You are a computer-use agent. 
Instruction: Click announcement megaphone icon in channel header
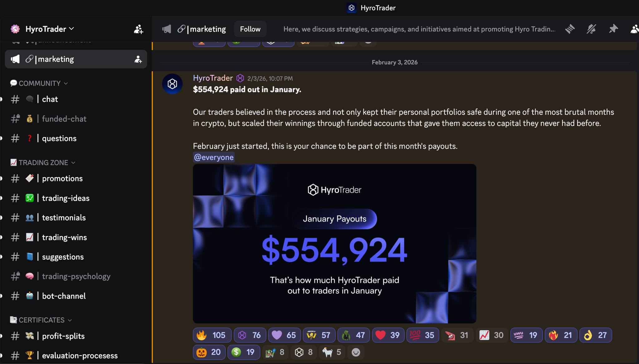(167, 29)
